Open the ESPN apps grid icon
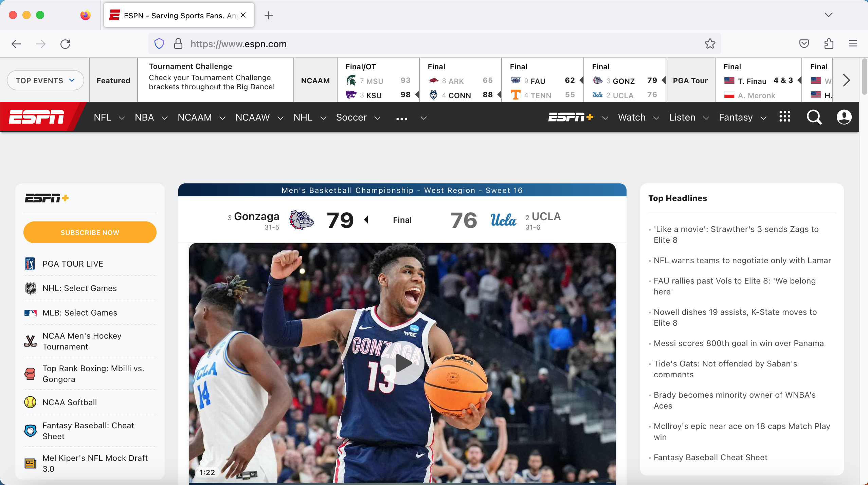The height and width of the screenshot is (485, 868). (x=785, y=116)
